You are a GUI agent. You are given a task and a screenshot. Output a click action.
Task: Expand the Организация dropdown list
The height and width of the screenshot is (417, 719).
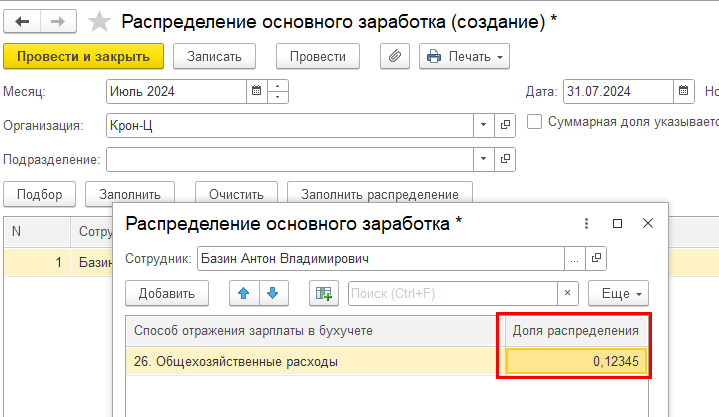(483, 125)
